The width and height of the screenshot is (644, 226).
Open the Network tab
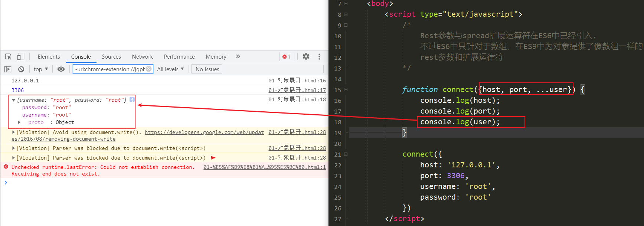(x=143, y=56)
